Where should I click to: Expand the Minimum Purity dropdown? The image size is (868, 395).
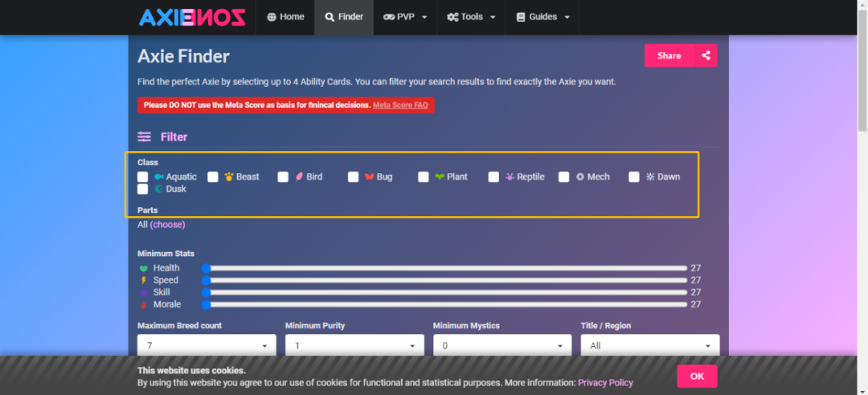[354, 345]
